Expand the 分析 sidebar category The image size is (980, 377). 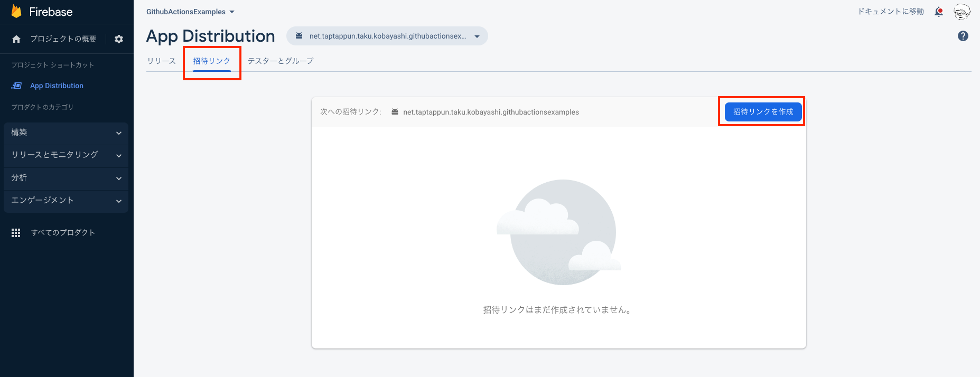click(x=66, y=178)
